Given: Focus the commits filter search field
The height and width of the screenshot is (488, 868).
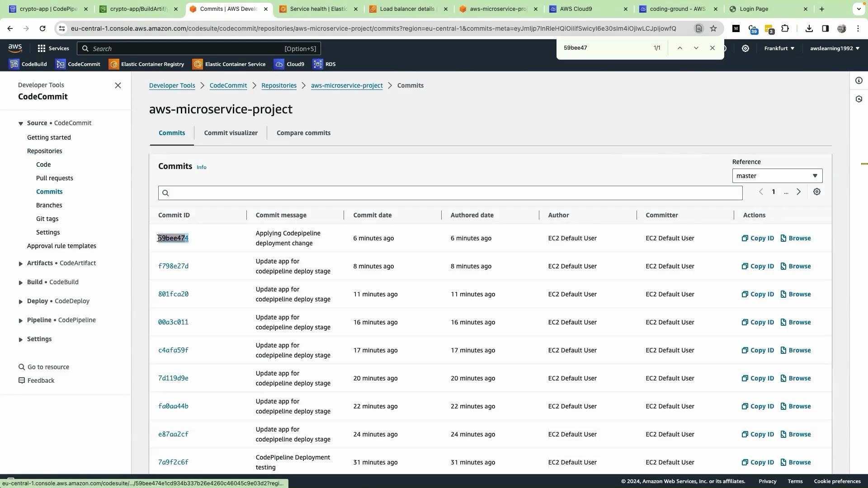Looking at the screenshot, I should (450, 193).
